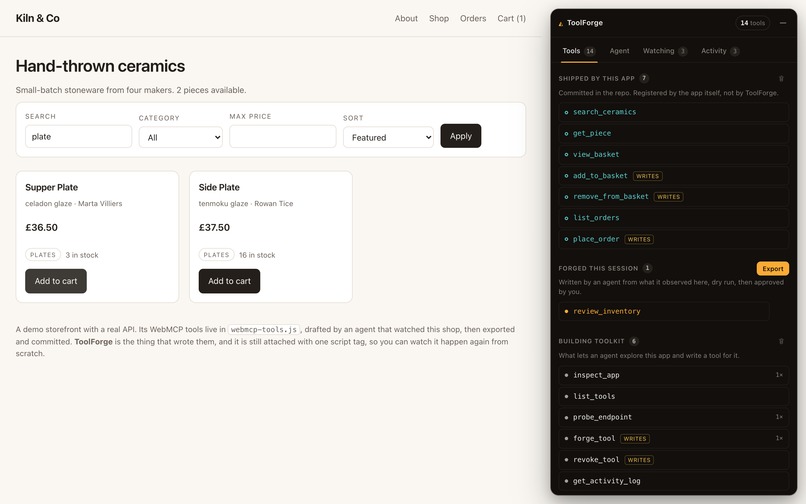
Task: Open the review_inventory forged tool
Action: 664,311
